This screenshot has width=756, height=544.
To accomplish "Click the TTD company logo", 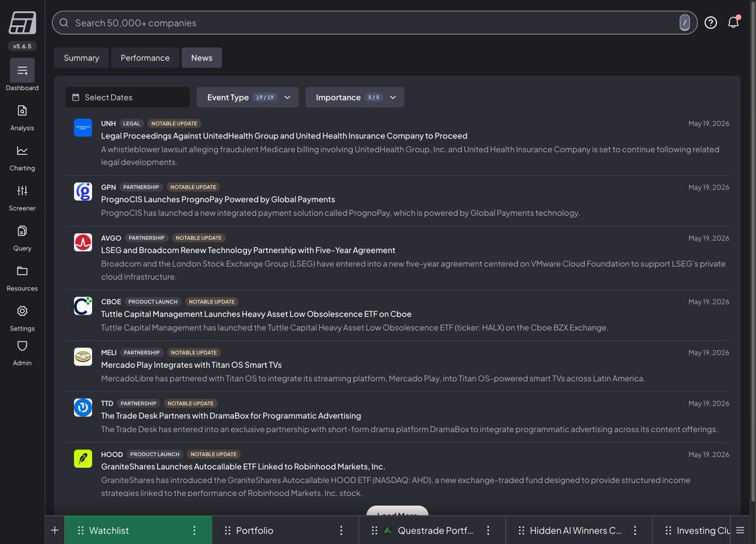I will pos(83,407).
